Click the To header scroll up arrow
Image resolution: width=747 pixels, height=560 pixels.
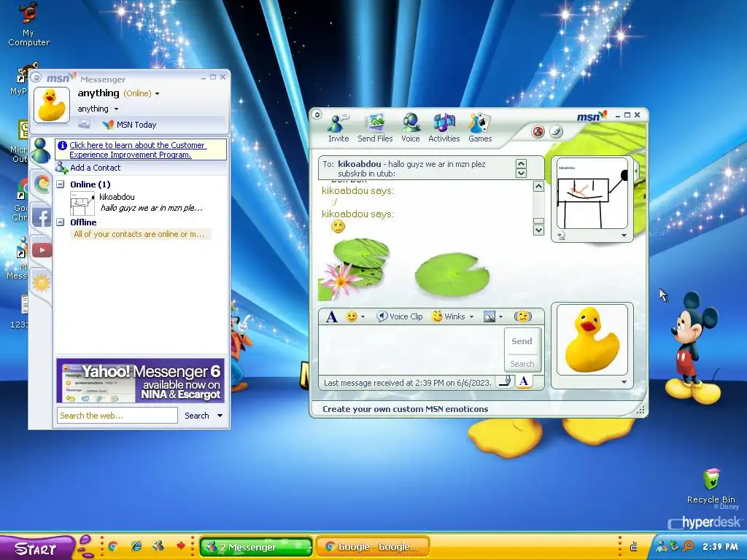521,164
